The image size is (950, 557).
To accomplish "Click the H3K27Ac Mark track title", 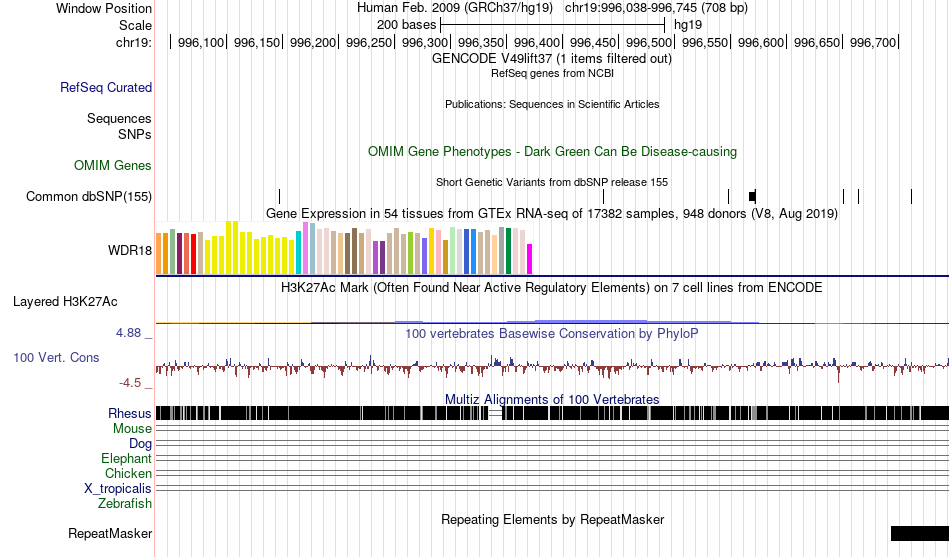I will [552, 287].
